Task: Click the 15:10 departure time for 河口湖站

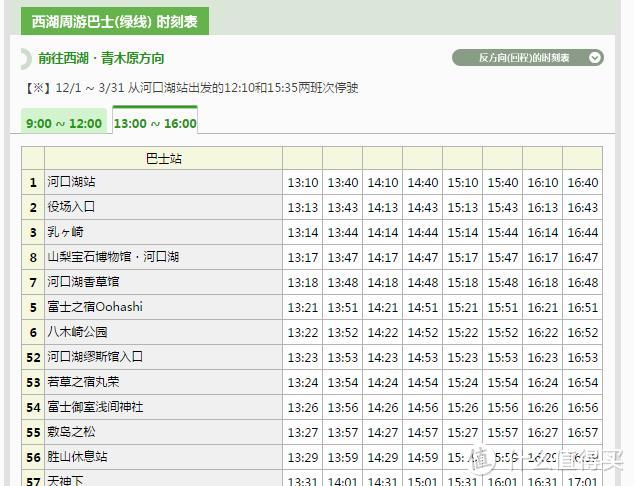Action: (463, 183)
